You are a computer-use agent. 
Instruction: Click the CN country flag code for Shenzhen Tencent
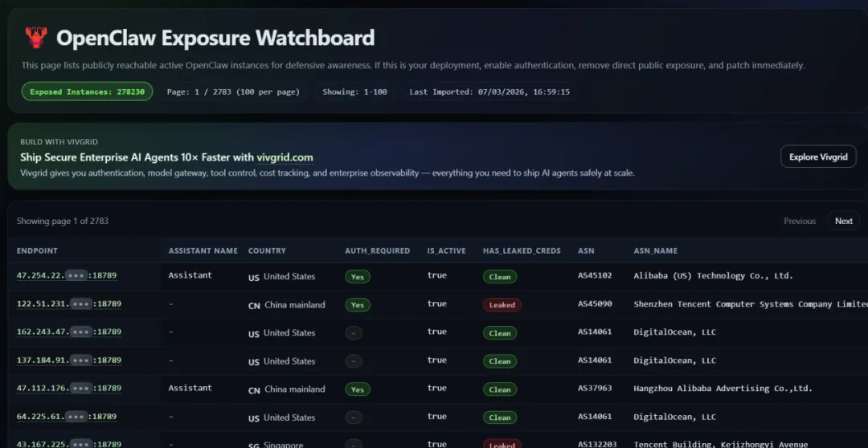coord(254,305)
